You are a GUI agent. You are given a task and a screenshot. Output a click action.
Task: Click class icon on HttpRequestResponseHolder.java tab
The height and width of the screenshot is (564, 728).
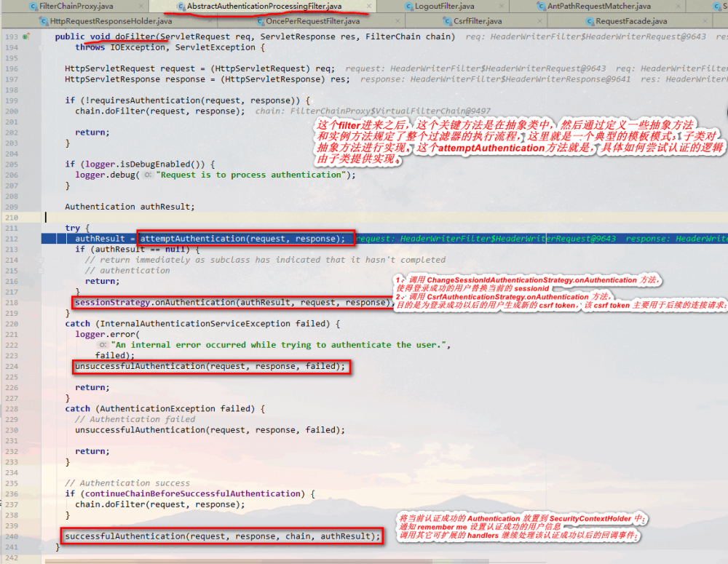click(x=44, y=21)
